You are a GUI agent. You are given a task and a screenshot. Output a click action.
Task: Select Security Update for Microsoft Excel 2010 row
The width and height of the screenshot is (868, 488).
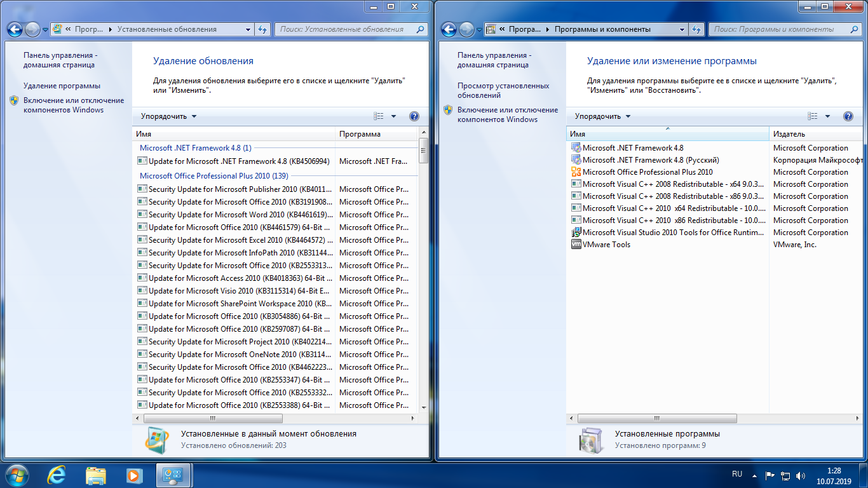tap(276, 240)
